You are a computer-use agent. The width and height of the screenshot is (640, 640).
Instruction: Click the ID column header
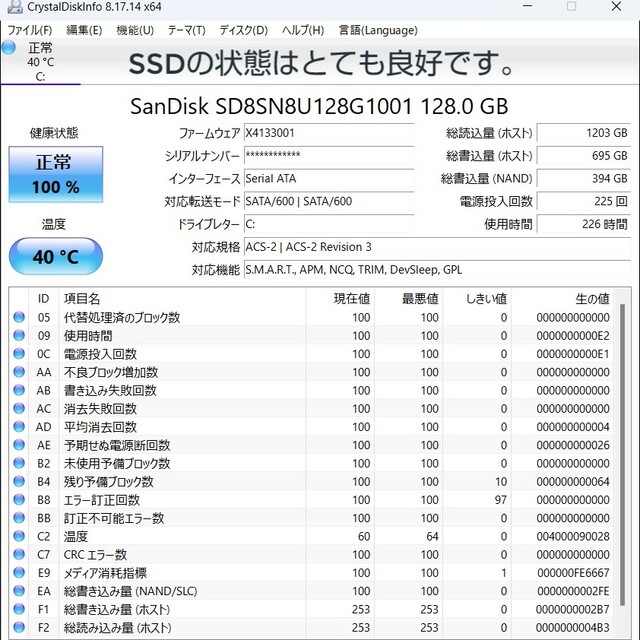coord(44,299)
